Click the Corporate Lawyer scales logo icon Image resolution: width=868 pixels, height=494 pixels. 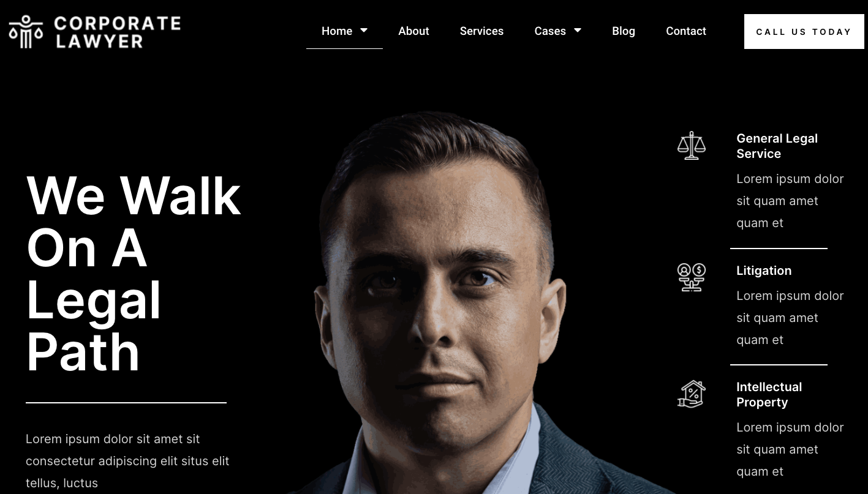pos(26,32)
